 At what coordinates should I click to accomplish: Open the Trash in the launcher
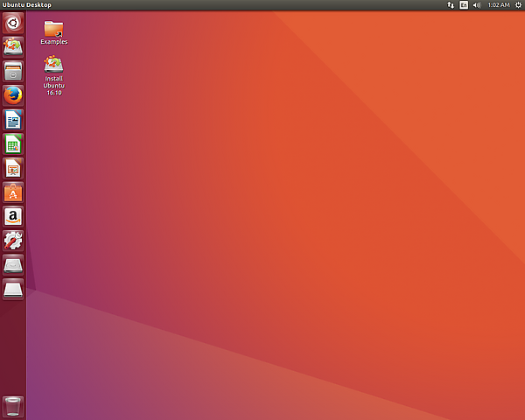point(13,406)
